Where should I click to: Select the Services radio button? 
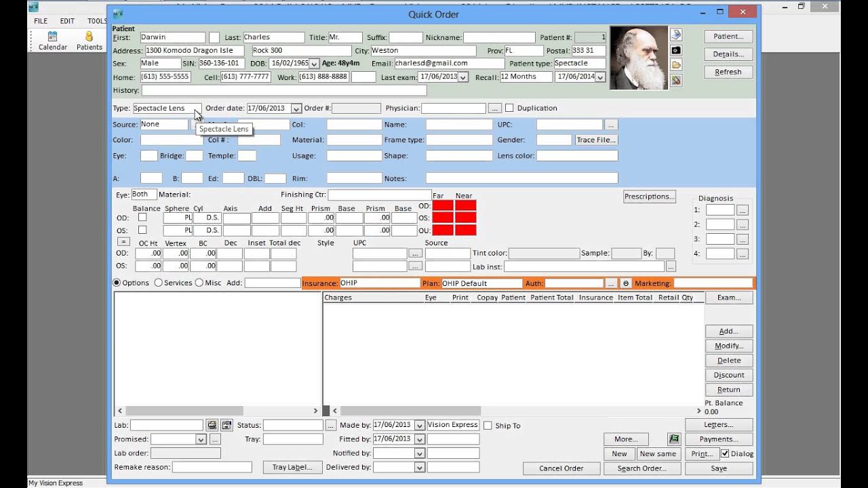[158, 283]
